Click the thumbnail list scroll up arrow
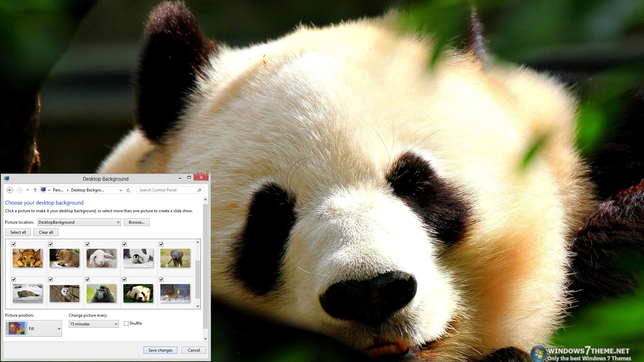Viewport: 644px width, 362px height. [198, 242]
